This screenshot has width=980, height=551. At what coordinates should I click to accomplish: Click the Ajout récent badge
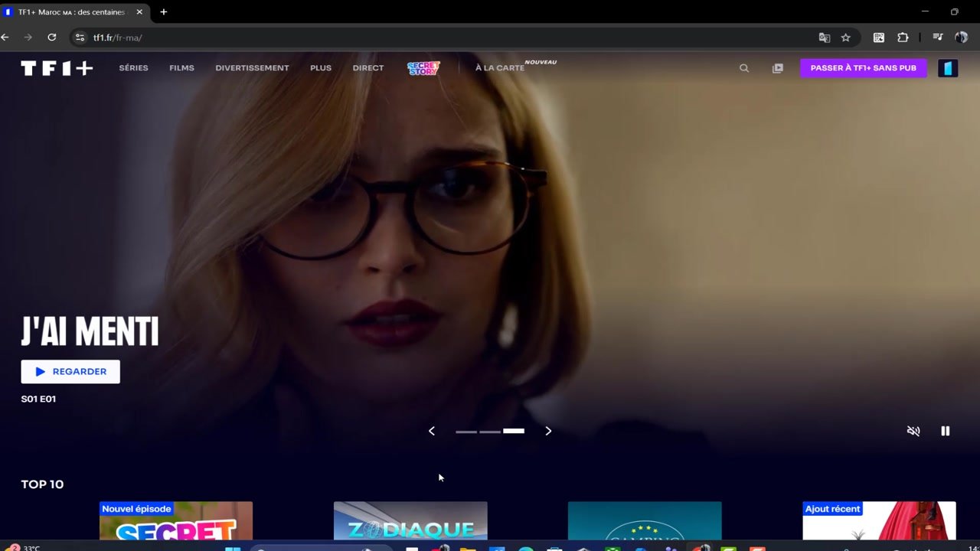pos(832,509)
